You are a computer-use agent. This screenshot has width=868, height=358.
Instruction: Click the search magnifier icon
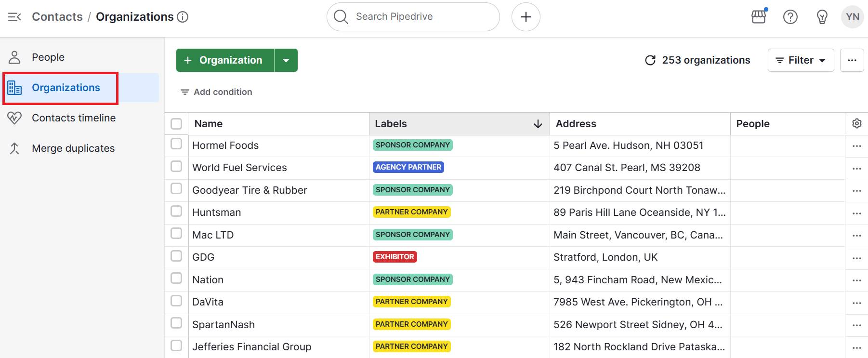click(341, 17)
